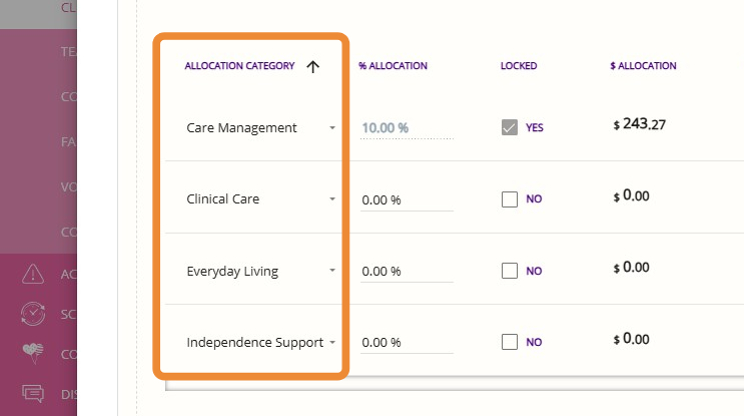Viewport: 744px width, 416px height.
Task: Open the Everyday Living category dropdown
Action: point(332,271)
